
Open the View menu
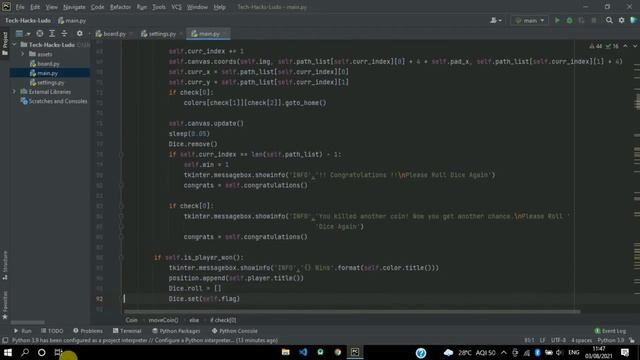[51, 7]
